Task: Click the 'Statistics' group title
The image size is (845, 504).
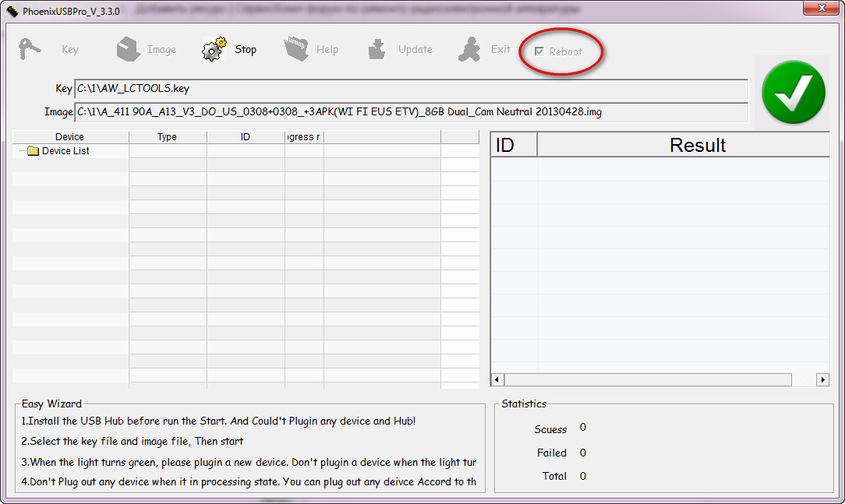Action: click(524, 404)
